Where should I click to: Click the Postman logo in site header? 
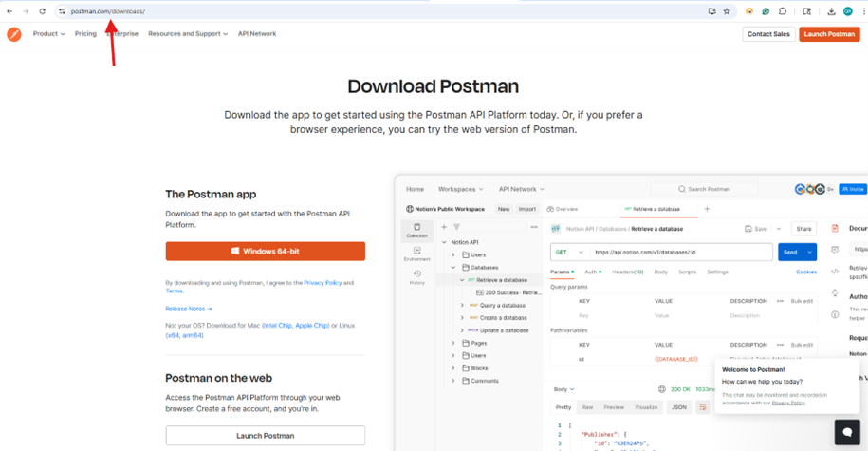point(14,34)
